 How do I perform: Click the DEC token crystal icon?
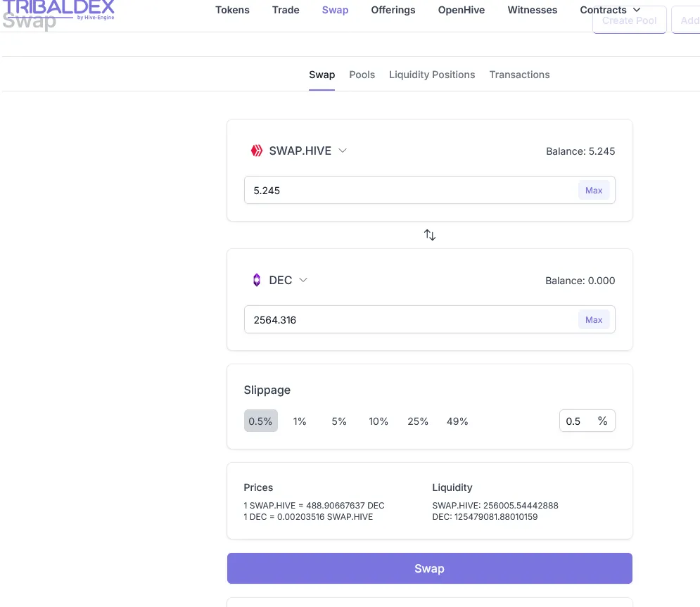[257, 280]
